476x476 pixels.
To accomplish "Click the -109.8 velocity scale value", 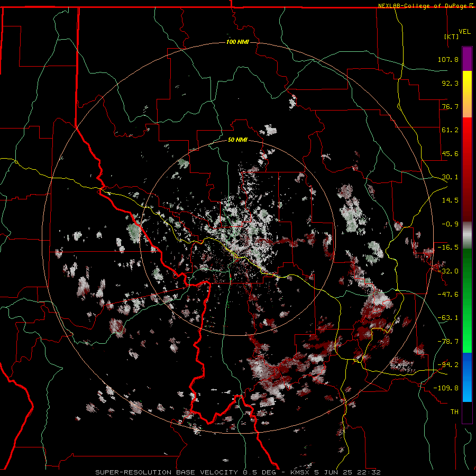I will [x=446, y=388].
